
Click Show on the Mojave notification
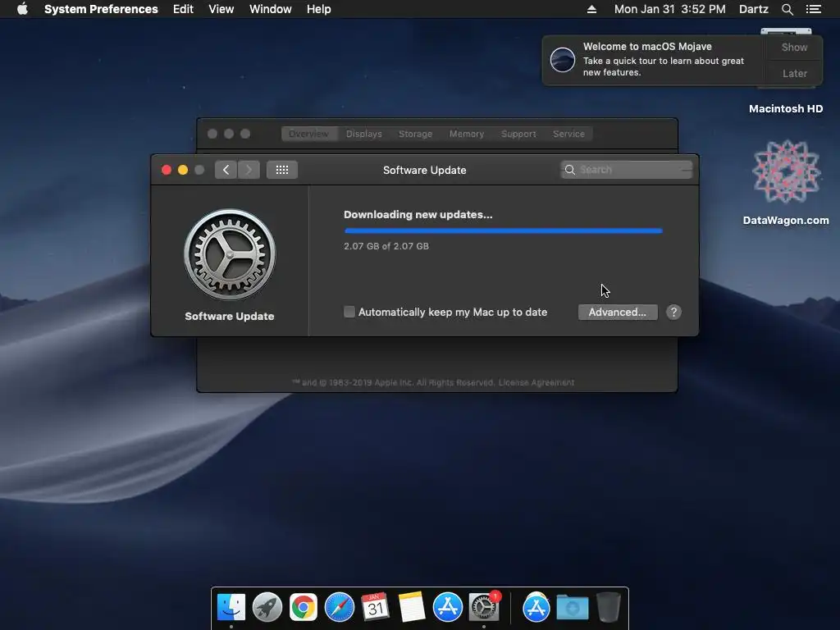click(x=794, y=47)
